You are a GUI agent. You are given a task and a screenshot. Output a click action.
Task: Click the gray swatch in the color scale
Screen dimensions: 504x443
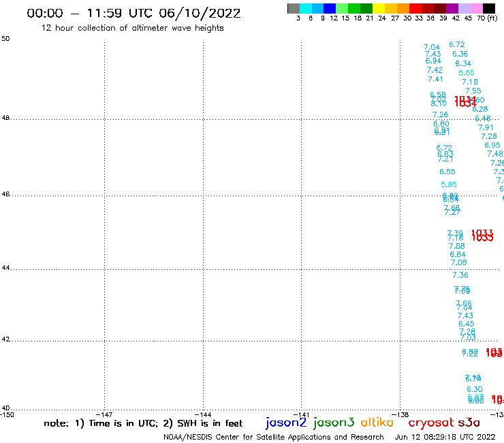pyautogui.click(x=294, y=8)
